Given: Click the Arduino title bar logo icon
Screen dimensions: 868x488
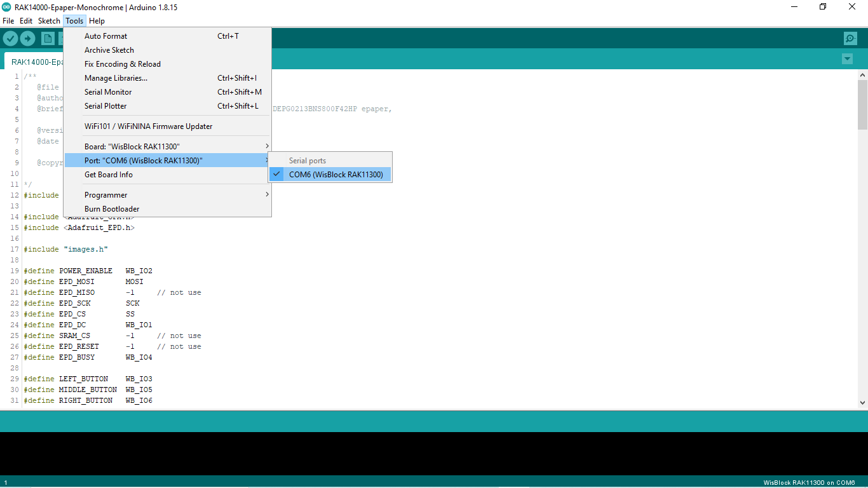Looking at the screenshot, I should point(6,7).
